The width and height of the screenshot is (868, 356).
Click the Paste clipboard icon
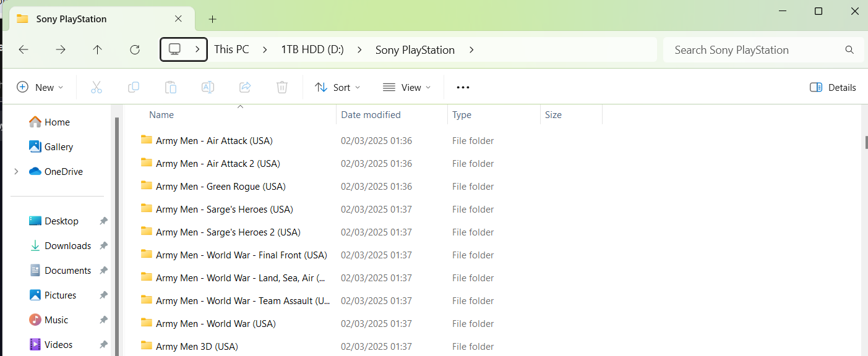171,87
